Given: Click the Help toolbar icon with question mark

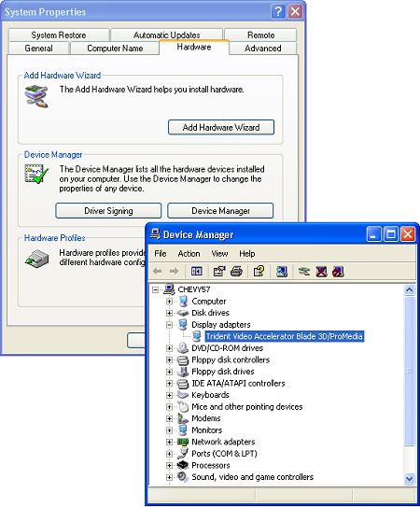Looking at the screenshot, I should 259,271.
